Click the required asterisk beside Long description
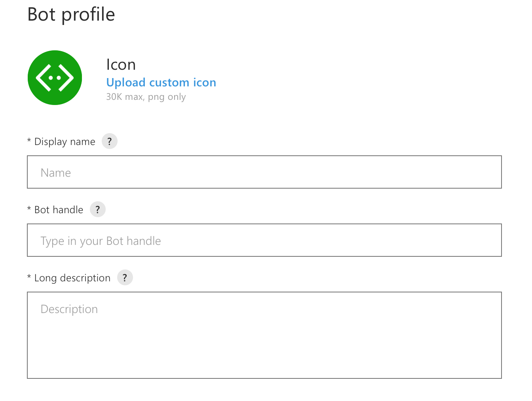This screenshot has width=532, height=401. tap(29, 277)
